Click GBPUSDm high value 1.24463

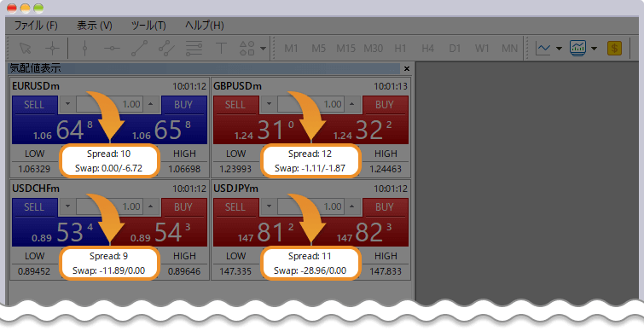[x=386, y=169]
